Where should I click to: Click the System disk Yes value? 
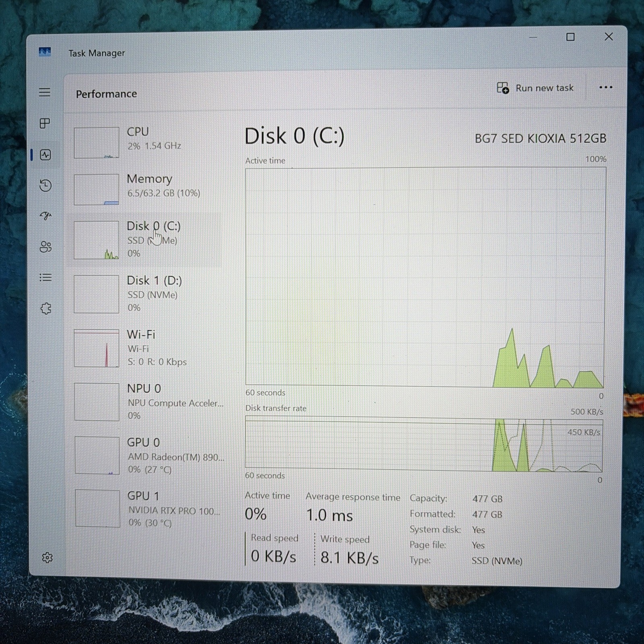tap(479, 530)
